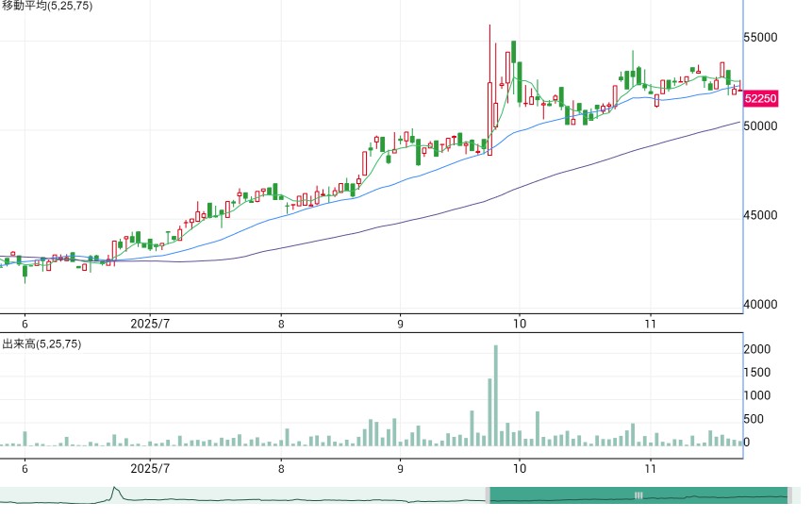Click the 40000 price axis label

tap(760, 305)
